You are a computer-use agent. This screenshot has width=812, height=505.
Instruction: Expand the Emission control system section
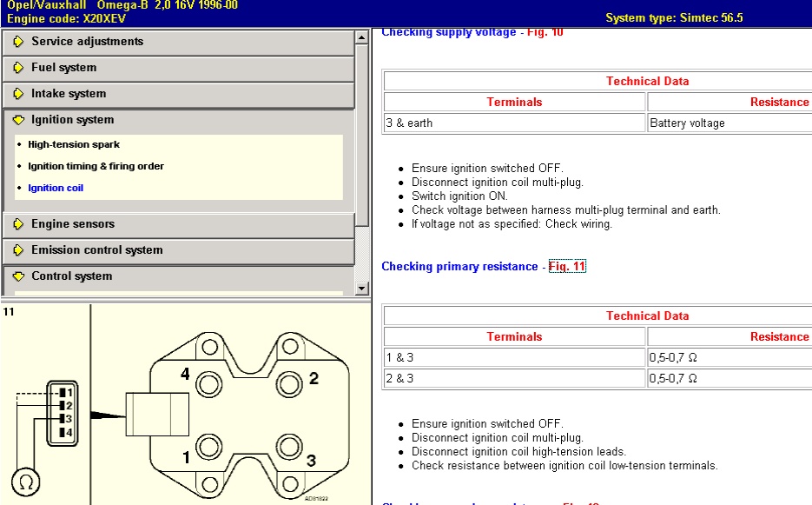point(178,250)
